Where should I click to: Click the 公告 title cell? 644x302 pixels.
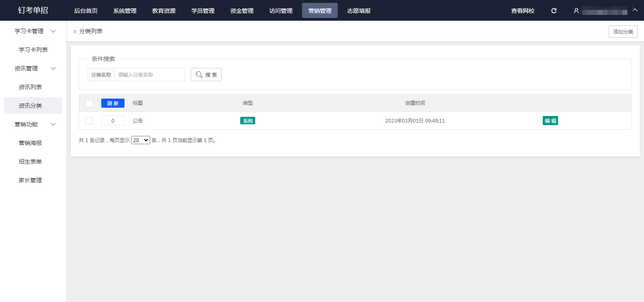(x=138, y=121)
